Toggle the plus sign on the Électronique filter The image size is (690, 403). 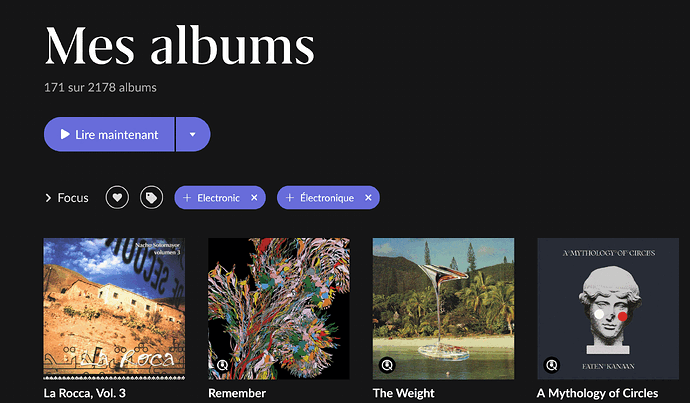point(290,198)
